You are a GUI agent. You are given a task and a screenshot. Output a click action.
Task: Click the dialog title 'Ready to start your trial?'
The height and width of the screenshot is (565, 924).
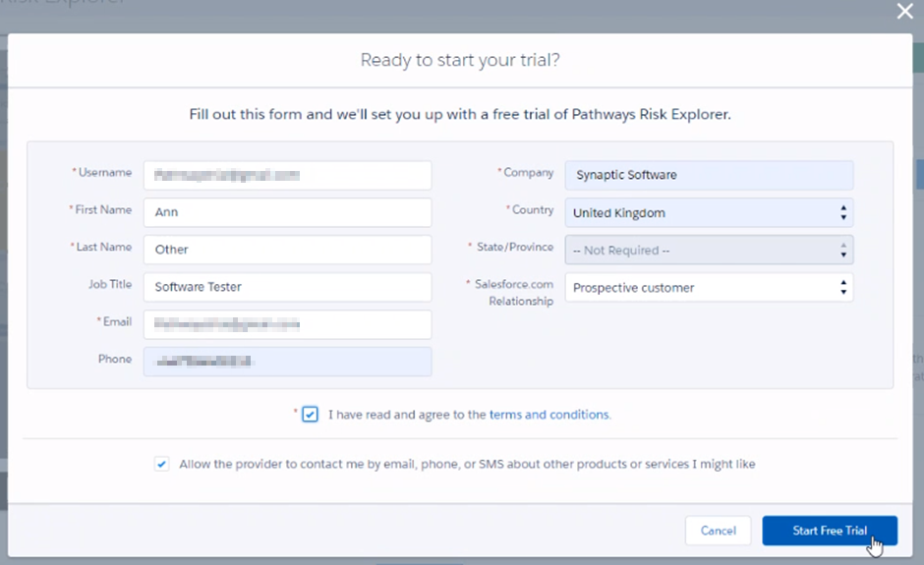[x=460, y=60]
